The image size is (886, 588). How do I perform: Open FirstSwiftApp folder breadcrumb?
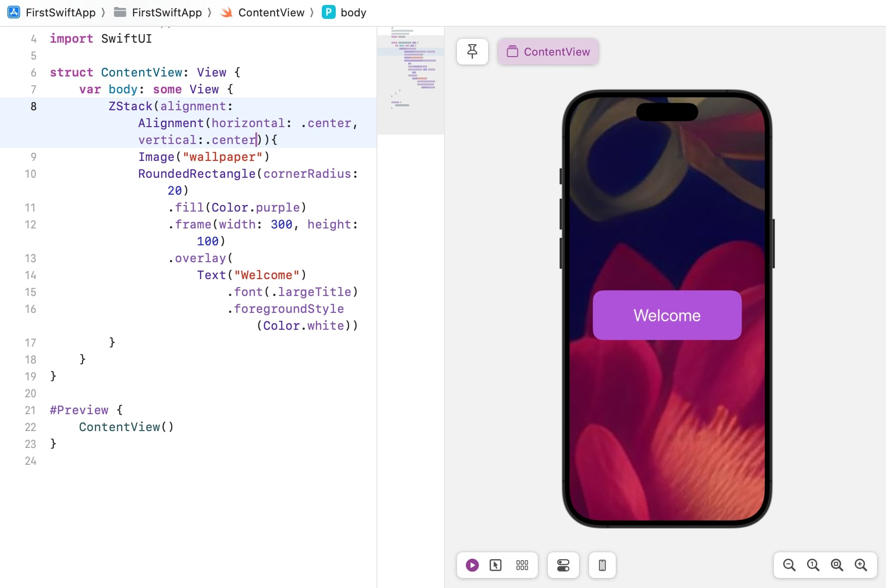[x=158, y=12]
